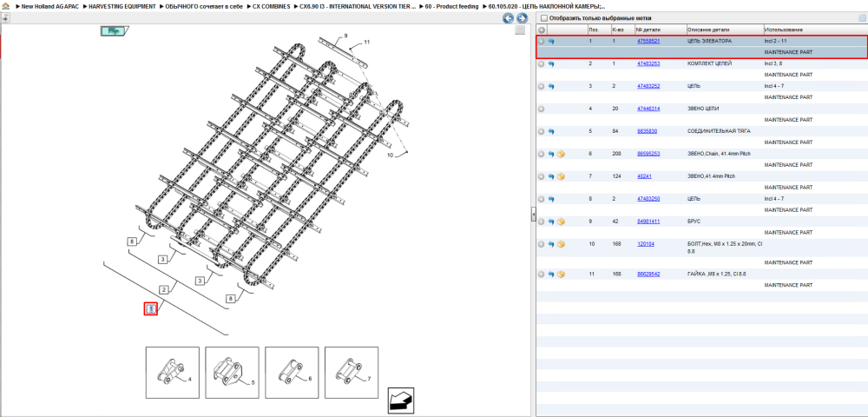
Task: Click box icon for part 120104
Action: 561,244
